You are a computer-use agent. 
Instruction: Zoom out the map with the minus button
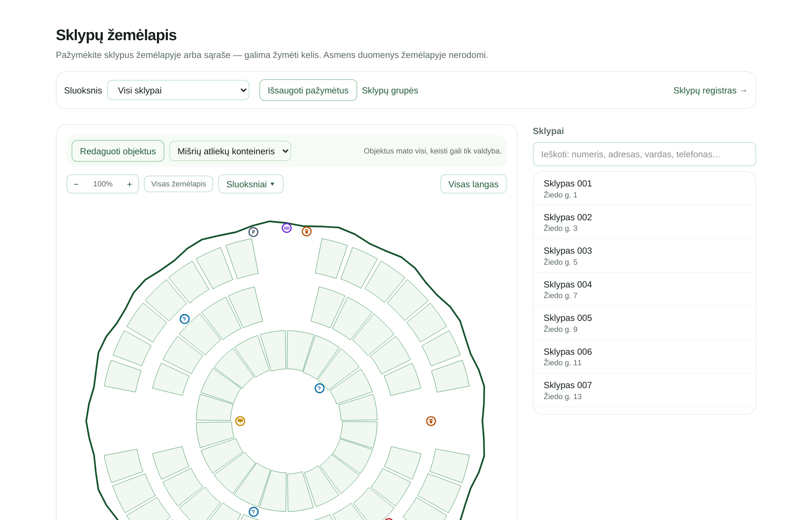76,184
